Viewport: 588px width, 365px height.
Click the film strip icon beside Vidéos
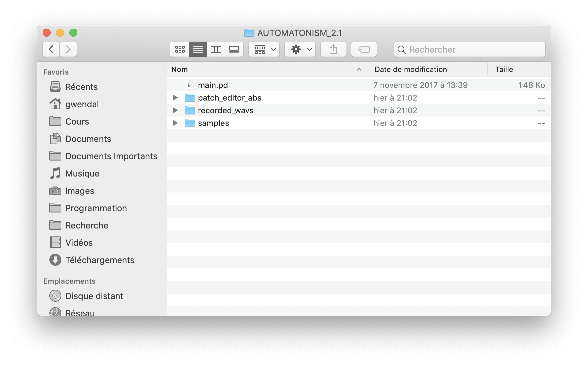point(55,242)
